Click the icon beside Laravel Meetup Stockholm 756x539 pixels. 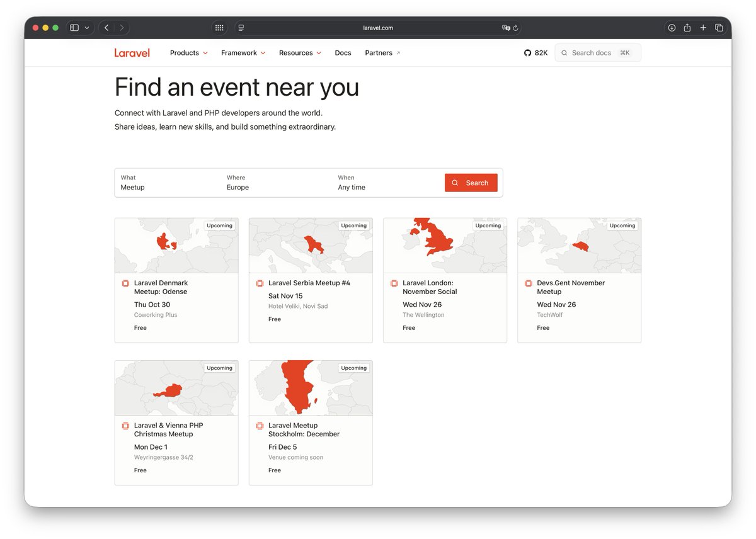point(260,426)
